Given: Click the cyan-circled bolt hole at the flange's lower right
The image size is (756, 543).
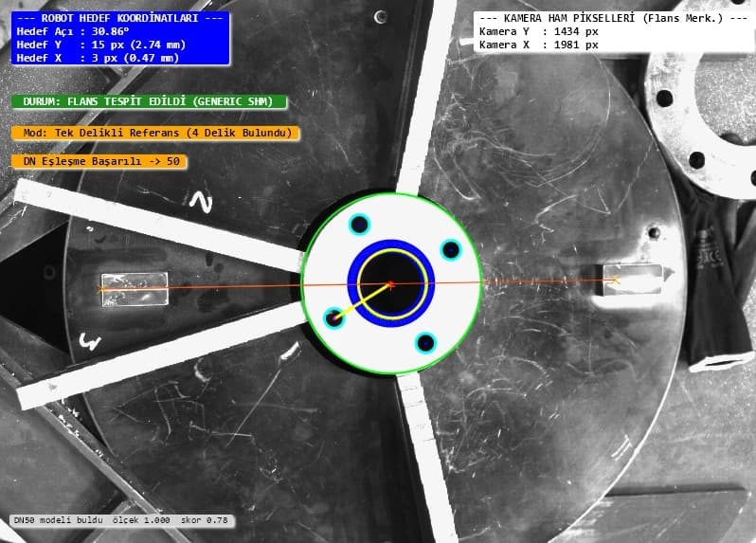Looking at the screenshot, I should coord(425,343).
